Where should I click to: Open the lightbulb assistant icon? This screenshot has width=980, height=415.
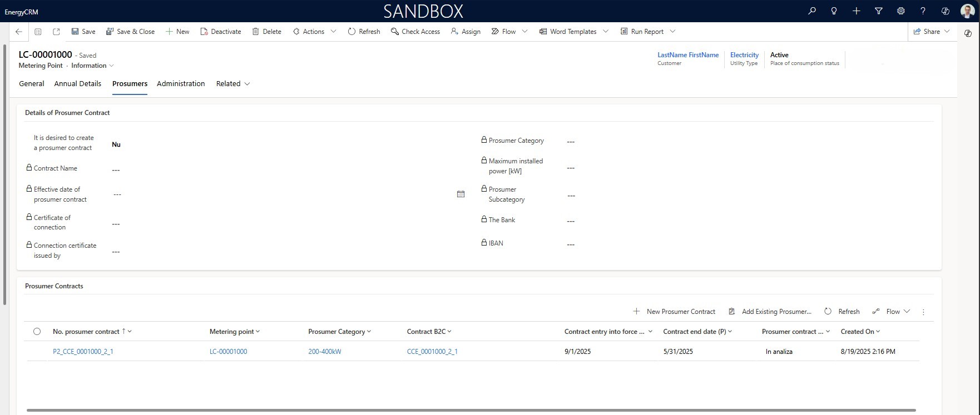(834, 11)
